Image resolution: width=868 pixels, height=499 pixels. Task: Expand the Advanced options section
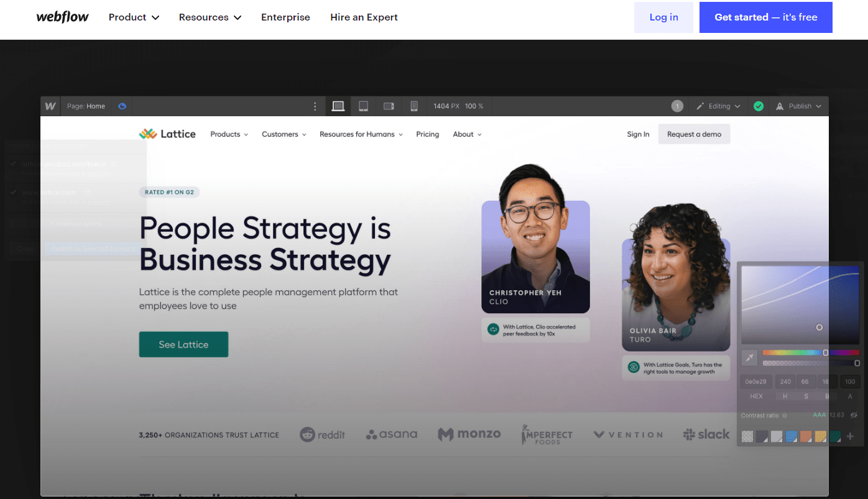75,223
